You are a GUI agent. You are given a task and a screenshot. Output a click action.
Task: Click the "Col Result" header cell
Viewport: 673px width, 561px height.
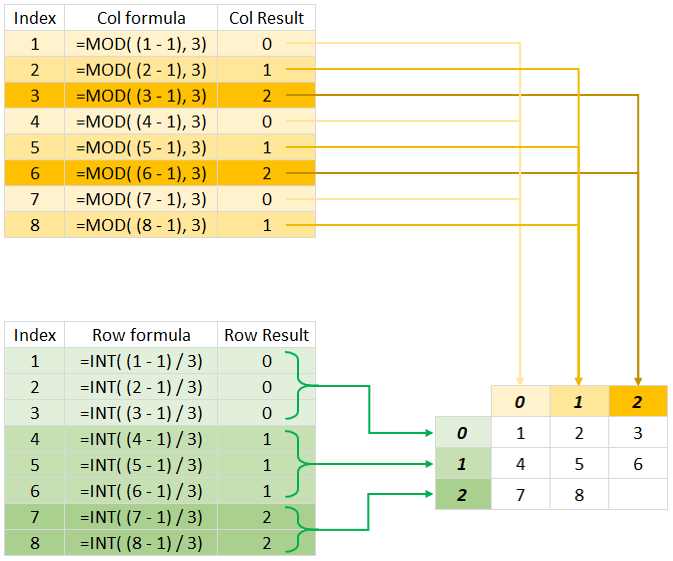pyautogui.click(x=266, y=18)
